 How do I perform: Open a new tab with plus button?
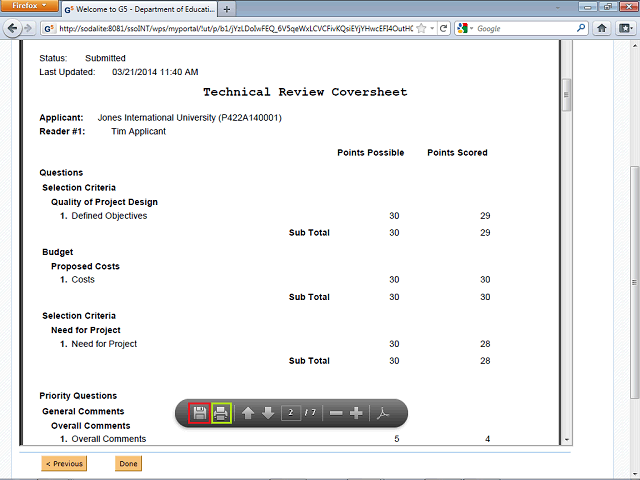227,9
